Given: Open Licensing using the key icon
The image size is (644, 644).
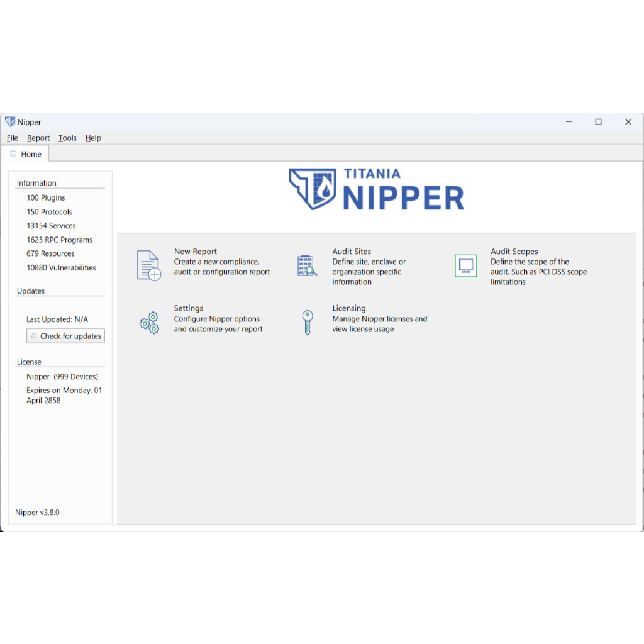Looking at the screenshot, I should click(307, 322).
